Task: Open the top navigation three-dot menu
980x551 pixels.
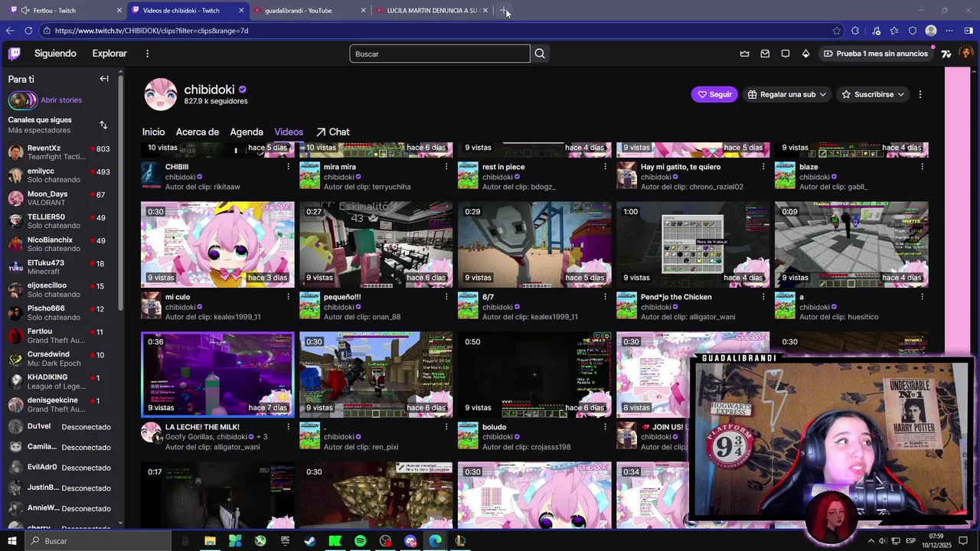Action: pyautogui.click(x=147, y=54)
